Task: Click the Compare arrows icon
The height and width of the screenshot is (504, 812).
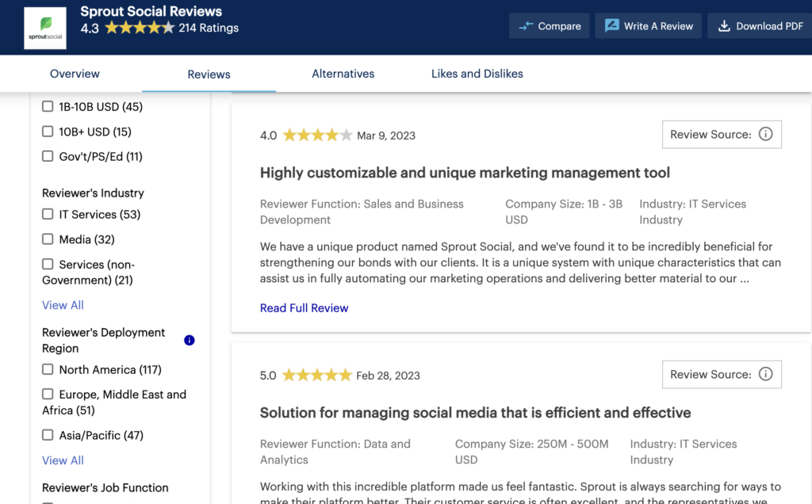Action: click(526, 26)
